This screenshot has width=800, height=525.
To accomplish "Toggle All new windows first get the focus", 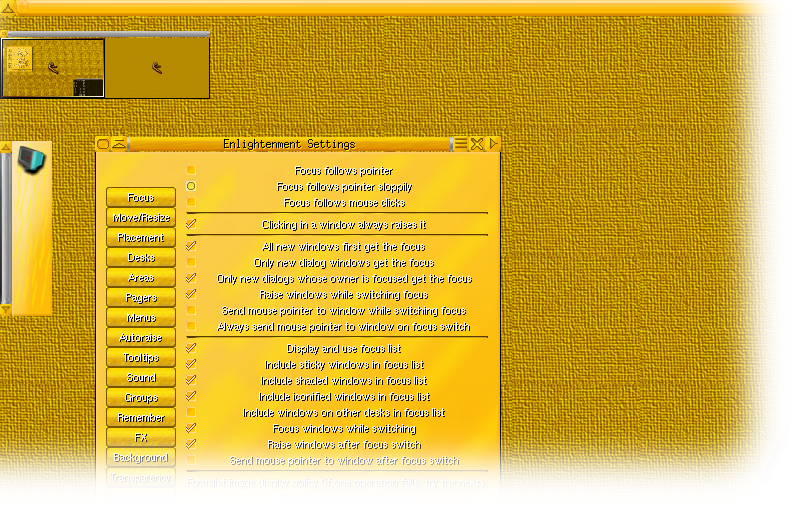I will 191,246.
